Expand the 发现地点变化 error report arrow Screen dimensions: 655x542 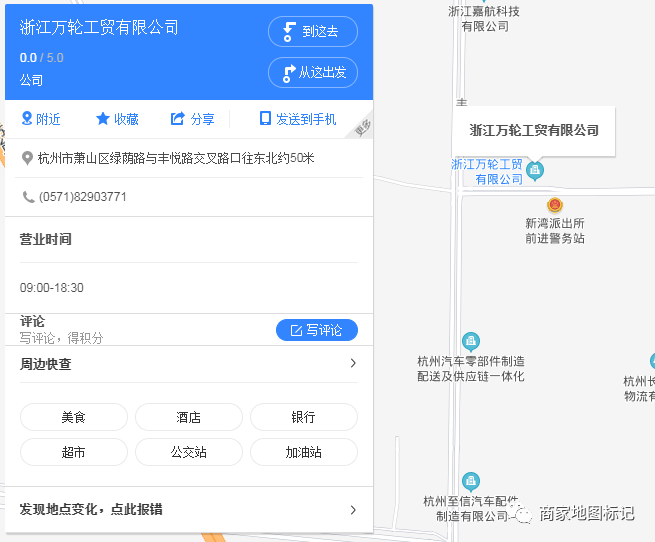352,510
